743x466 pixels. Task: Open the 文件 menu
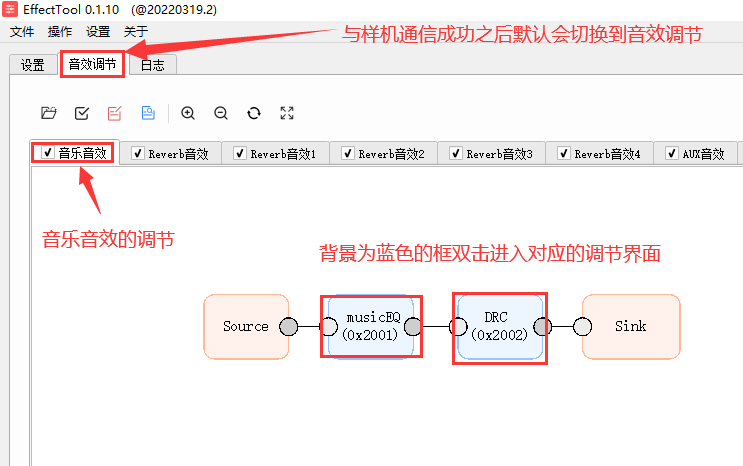tap(22, 32)
